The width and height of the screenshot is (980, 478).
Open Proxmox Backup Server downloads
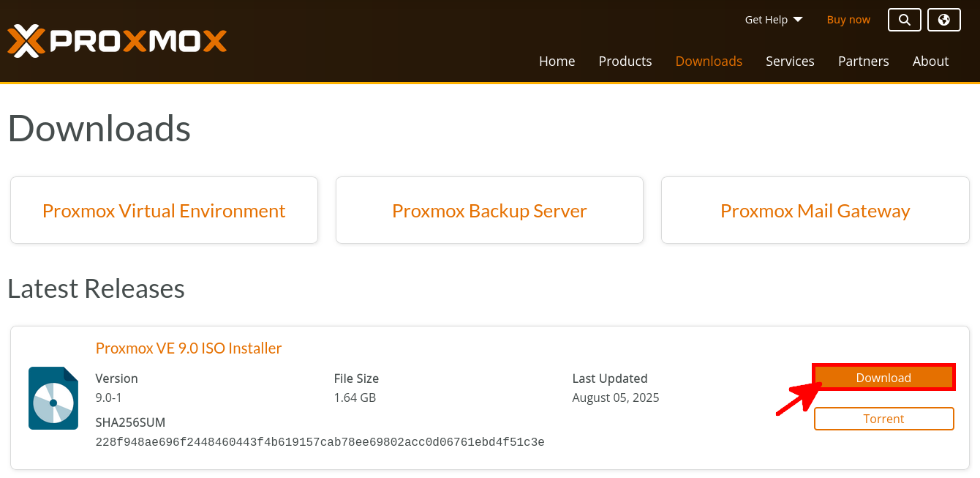489,210
